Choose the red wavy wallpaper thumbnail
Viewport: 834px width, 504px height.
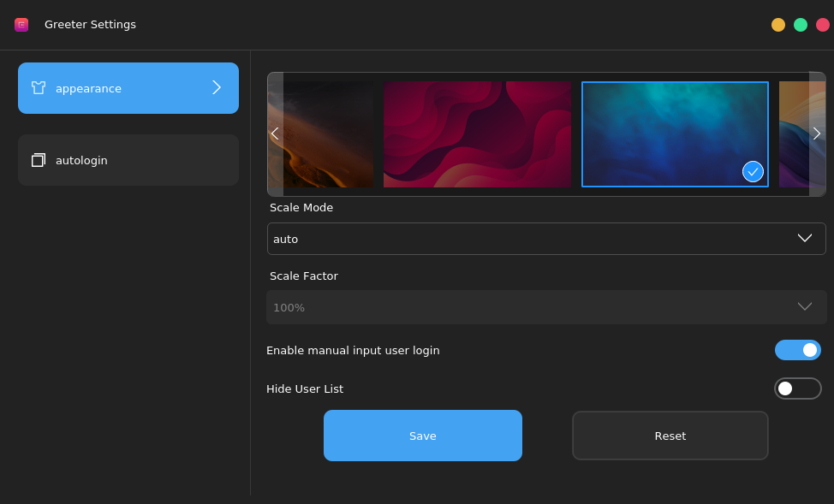477,134
